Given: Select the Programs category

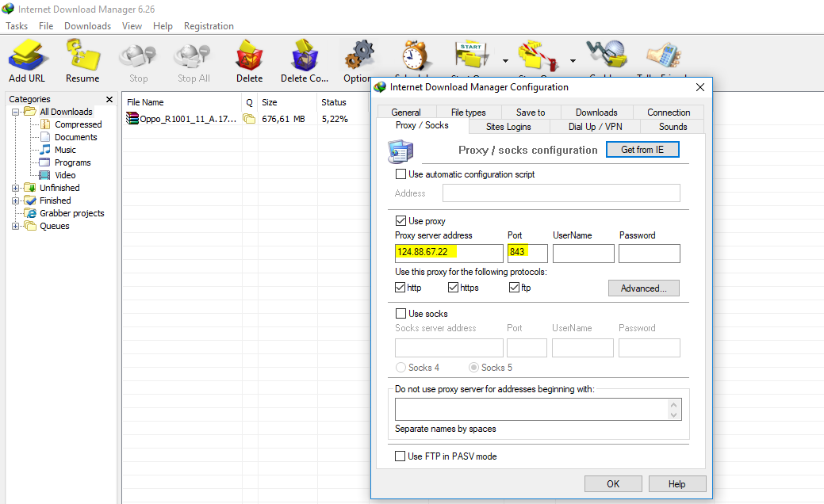Looking at the screenshot, I should tap(72, 162).
